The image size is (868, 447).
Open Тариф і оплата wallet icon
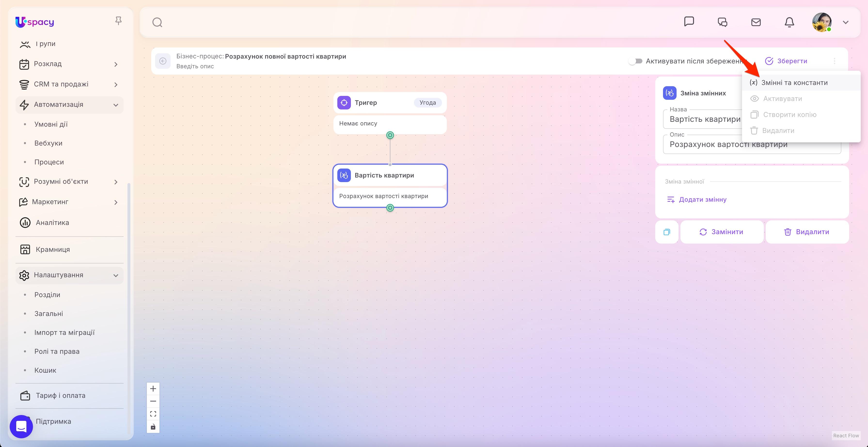tap(25, 395)
